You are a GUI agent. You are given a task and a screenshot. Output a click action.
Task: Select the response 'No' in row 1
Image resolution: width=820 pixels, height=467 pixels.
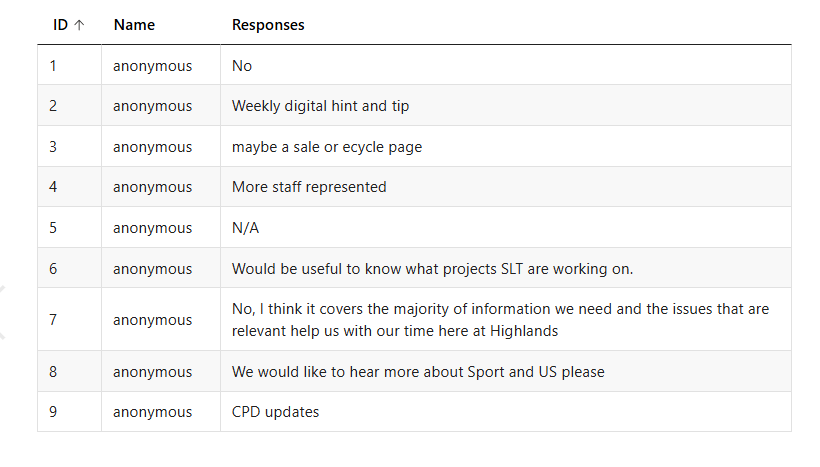pyautogui.click(x=242, y=66)
